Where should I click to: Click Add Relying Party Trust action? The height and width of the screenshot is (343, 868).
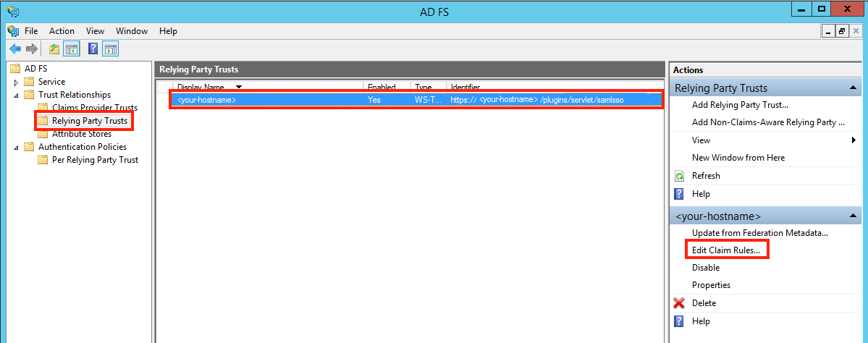[740, 105]
